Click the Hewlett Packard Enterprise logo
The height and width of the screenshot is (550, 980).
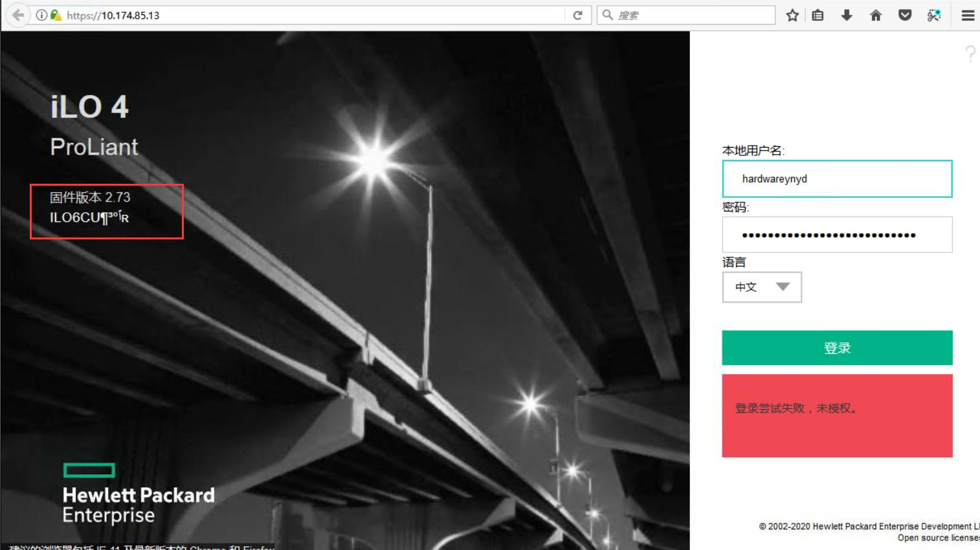point(139,494)
